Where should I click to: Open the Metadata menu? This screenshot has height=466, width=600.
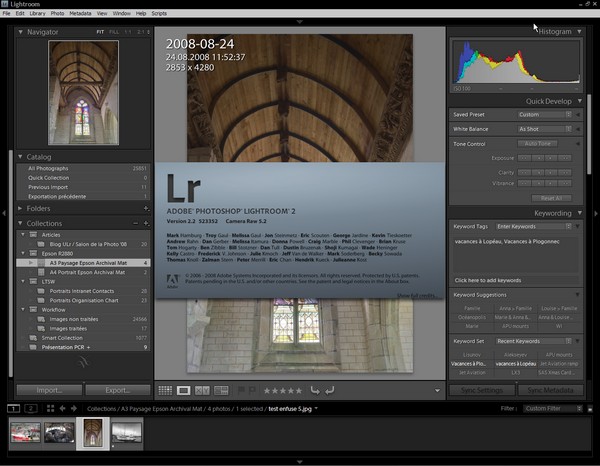(80, 13)
